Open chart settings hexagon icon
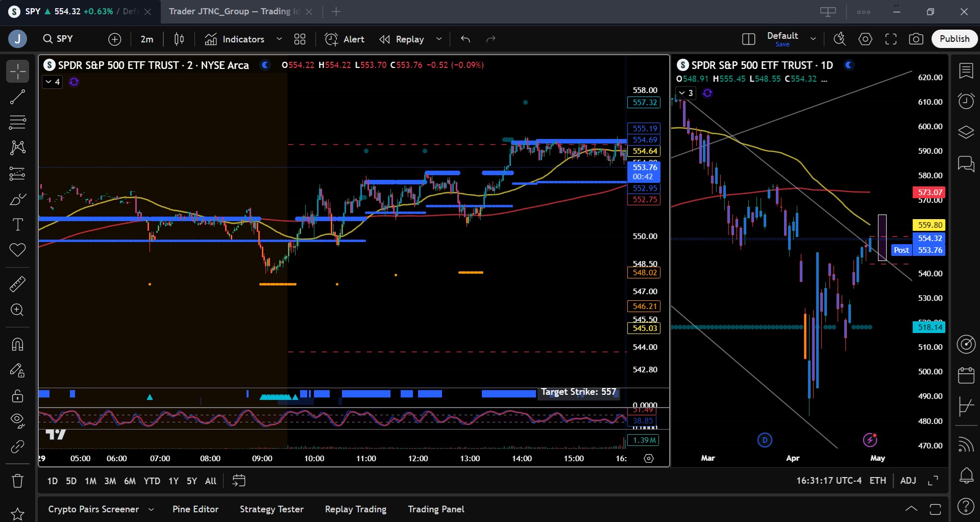 tap(865, 39)
